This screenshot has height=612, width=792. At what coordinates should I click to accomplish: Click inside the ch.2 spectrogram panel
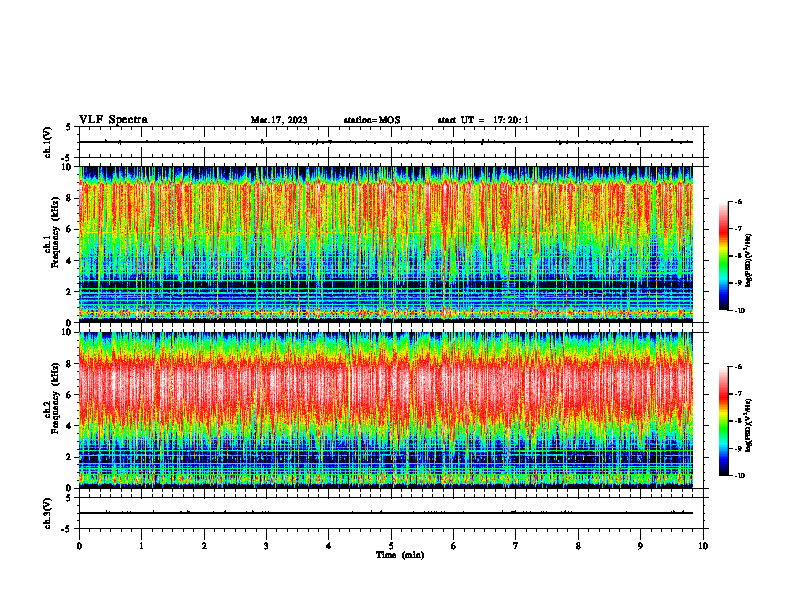386,410
